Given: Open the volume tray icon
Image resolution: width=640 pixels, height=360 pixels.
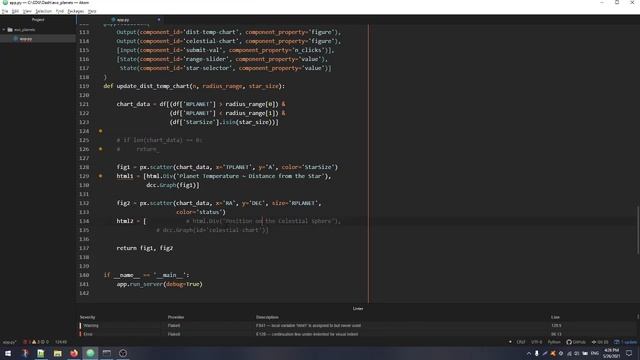Looking at the screenshot, I should [577, 353].
